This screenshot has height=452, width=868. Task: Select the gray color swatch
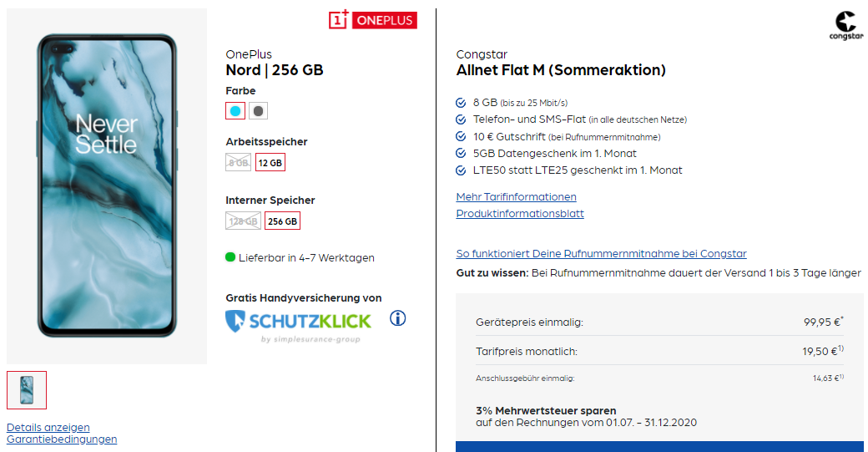[x=258, y=111]
